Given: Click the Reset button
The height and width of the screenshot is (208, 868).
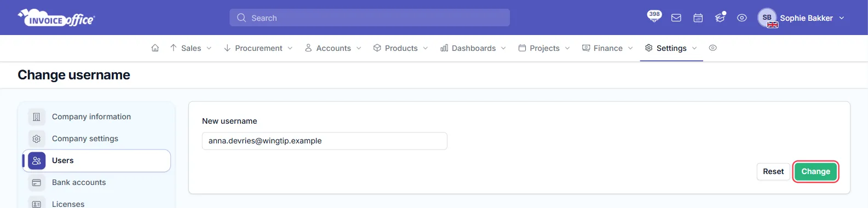Looking at the screenshot, I should tap(773, 171).
